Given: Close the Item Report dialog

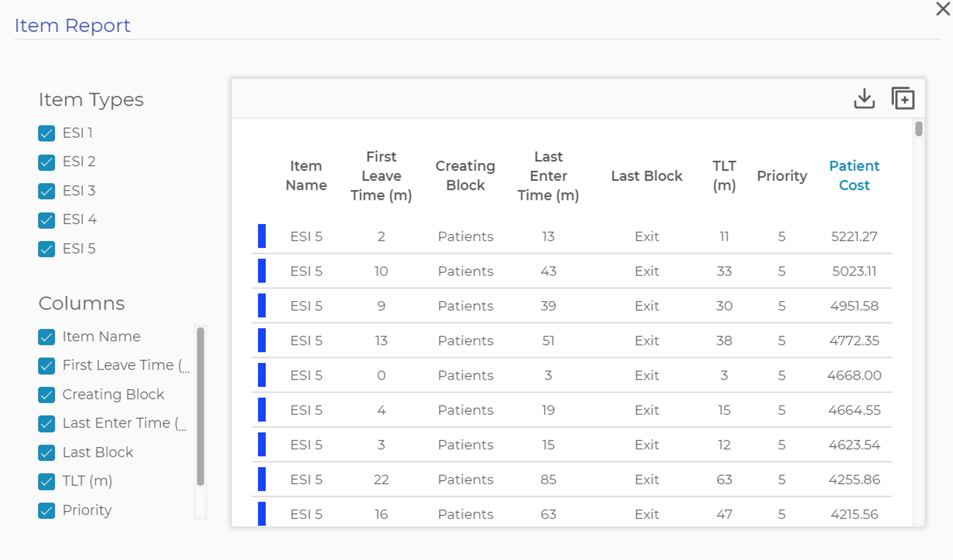Looking at the screenshot, I should pos(943,9).
